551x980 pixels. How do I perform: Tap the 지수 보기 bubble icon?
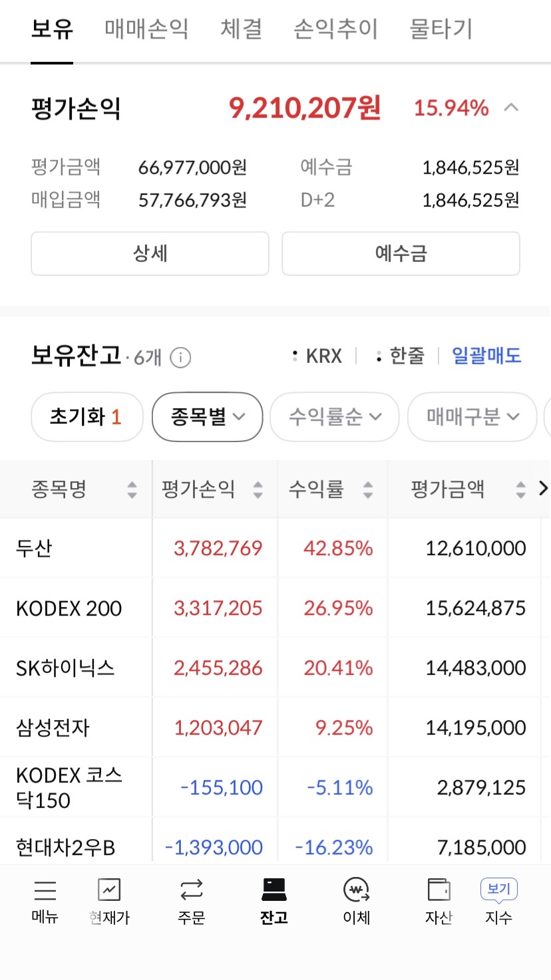coord(498,890)
